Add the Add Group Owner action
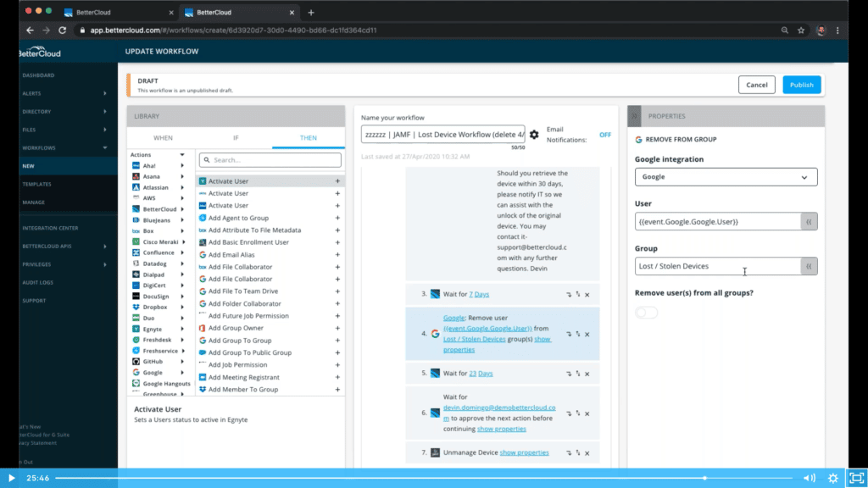The height and width of the screenshot is (488, 868). point(337,328)
